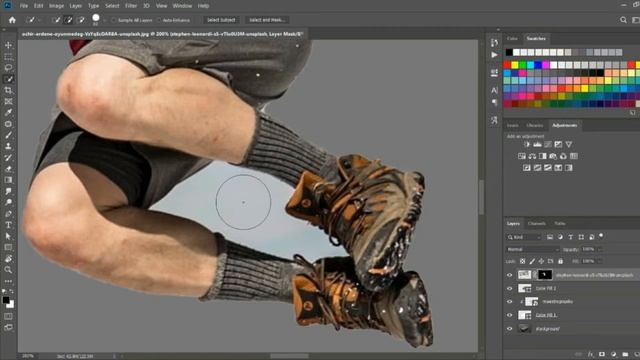Open the Normal blend mode dropdown

coord(533,249)
